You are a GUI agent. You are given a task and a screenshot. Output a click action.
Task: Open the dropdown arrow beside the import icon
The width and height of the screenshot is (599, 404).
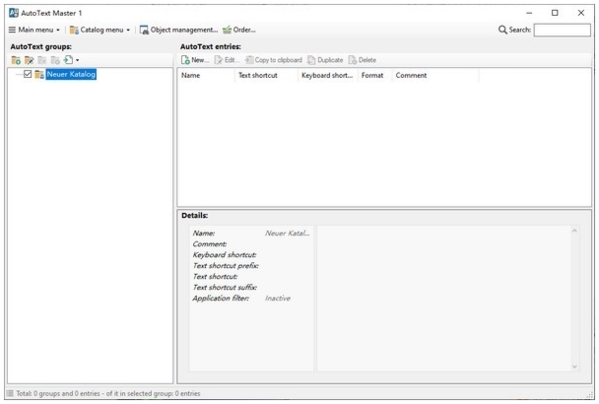(x=77, y=60)
